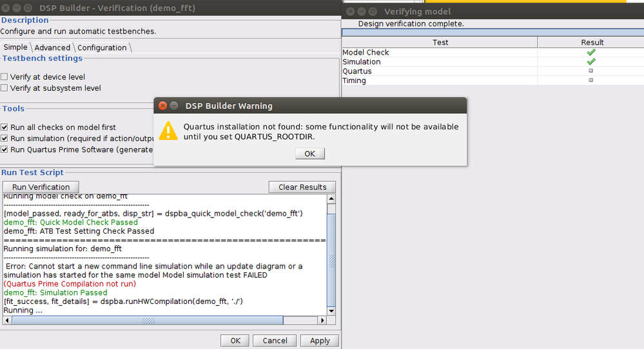Click the warning triangle icon in dialog

point(168,131)
